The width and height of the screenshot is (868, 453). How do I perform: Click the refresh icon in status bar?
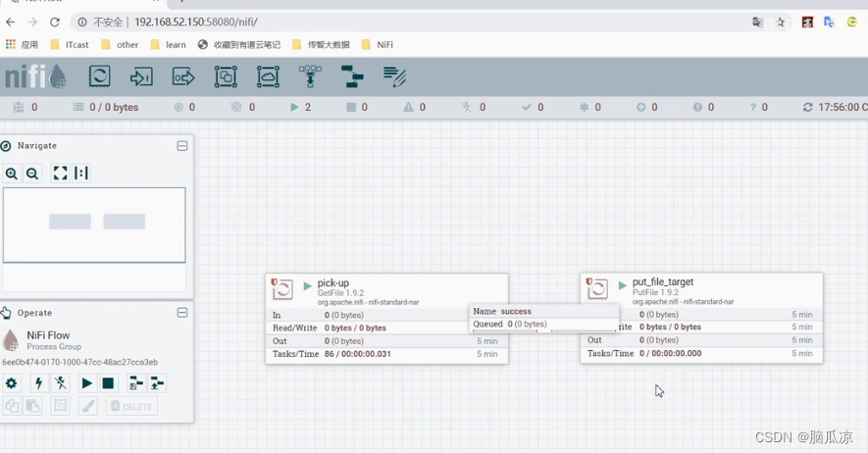807,107
